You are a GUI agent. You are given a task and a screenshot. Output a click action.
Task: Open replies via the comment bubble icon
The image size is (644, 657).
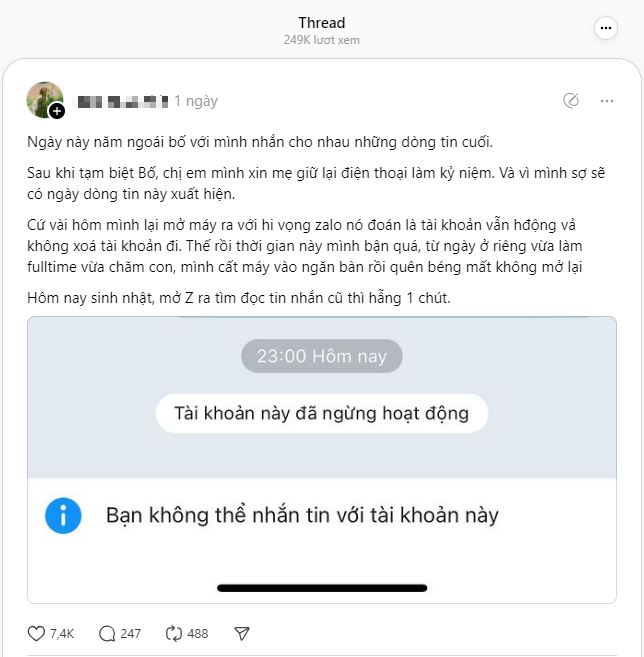pos(107,633)
